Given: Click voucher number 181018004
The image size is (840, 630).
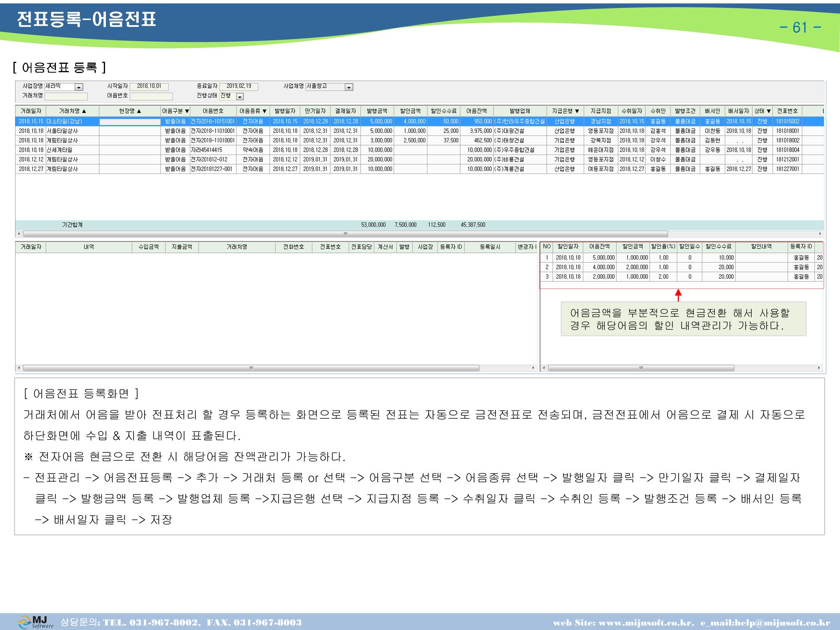Looking at the screenshot, I should coord(787,150).
